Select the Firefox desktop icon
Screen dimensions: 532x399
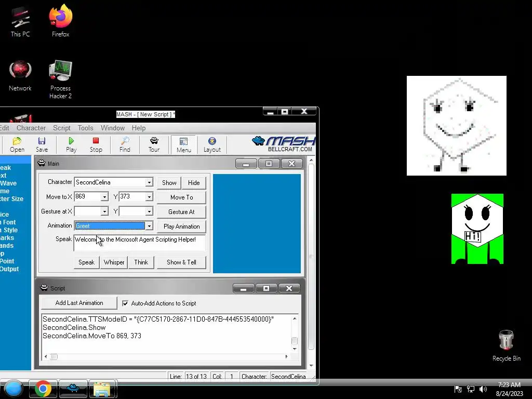(x=60, y=21)
